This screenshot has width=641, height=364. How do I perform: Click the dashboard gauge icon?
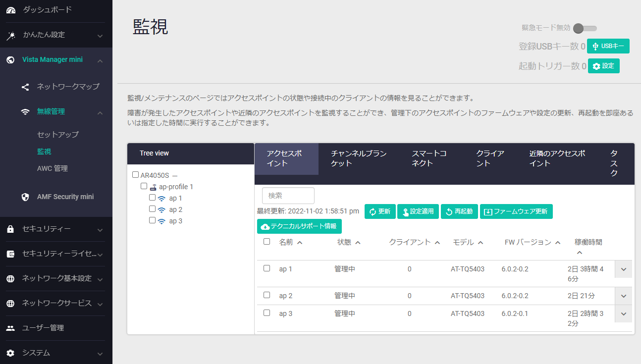click(x=10, y=10)
